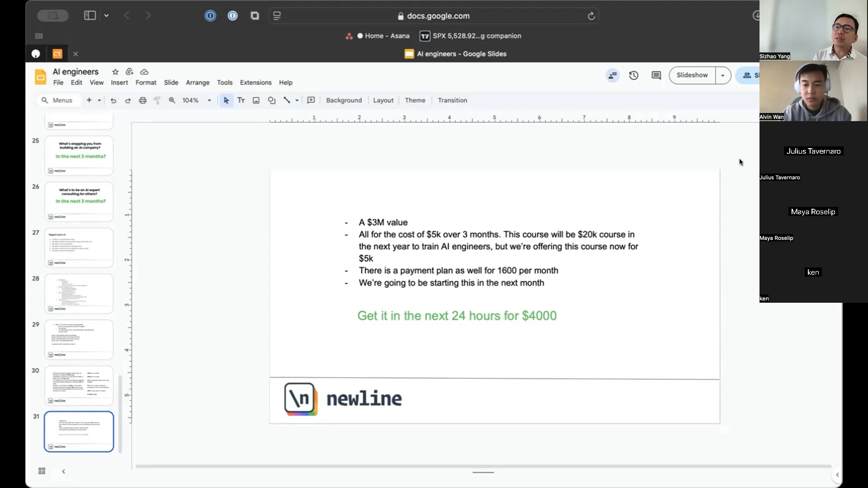Click the Background button in toolbar
The width and height of the screenshot is (868, 488).
[x=344, y=100]
